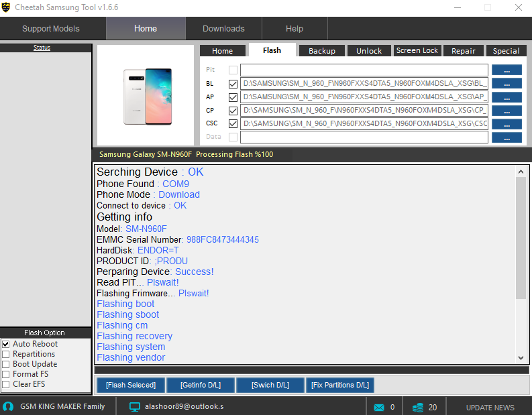The width and height of the screenshot is (532, 415).
Task: Click the Swich D/L button
Action: point(270,385)
